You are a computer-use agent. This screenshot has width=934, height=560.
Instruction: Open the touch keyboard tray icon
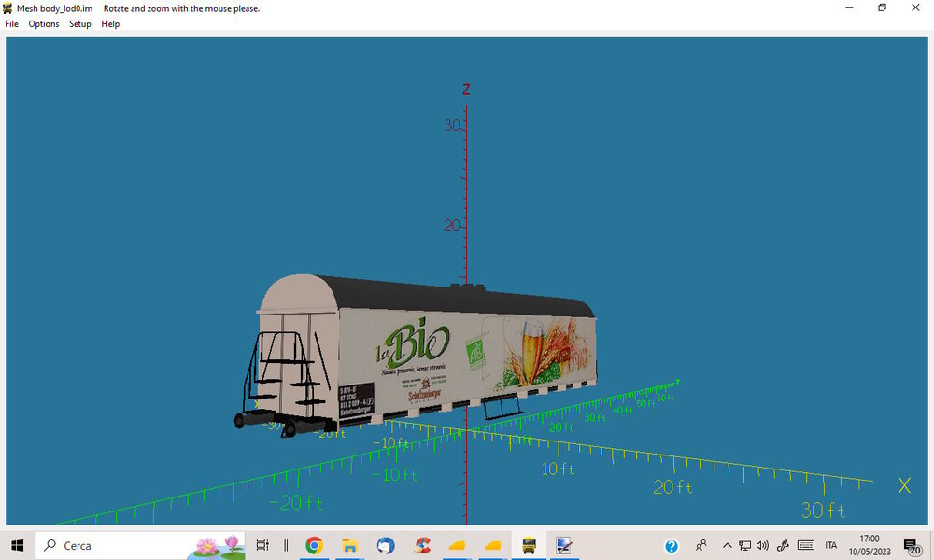[806, 545]
